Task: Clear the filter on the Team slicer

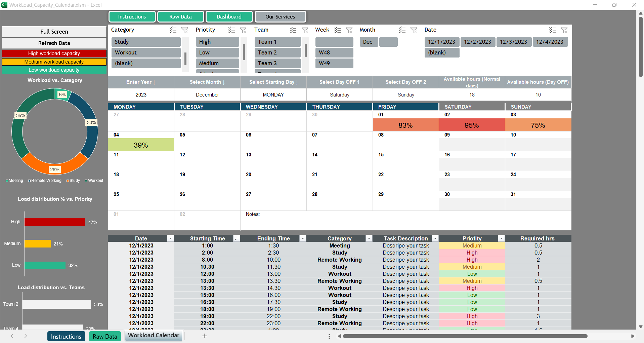Action: [305, 30]
